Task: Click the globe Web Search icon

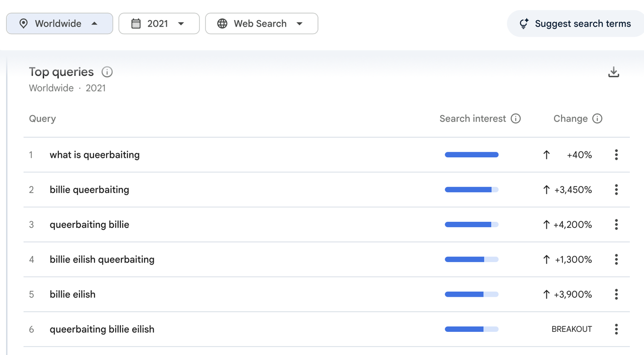Action: tap(222, 24)
